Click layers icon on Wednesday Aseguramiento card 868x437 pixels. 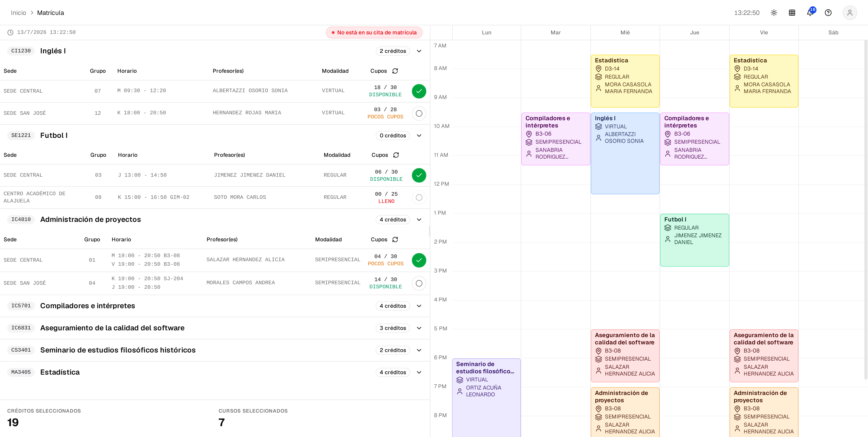click(598, 359)
